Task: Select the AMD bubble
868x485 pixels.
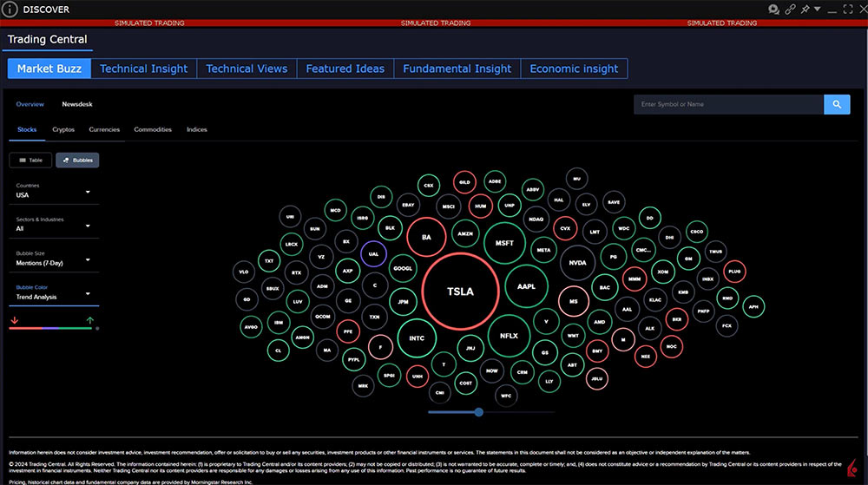Action: point(600,322)
